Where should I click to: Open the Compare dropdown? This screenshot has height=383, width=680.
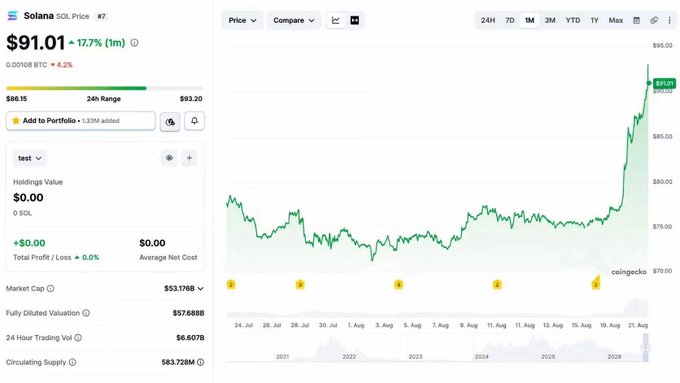[x=294, y=20]
